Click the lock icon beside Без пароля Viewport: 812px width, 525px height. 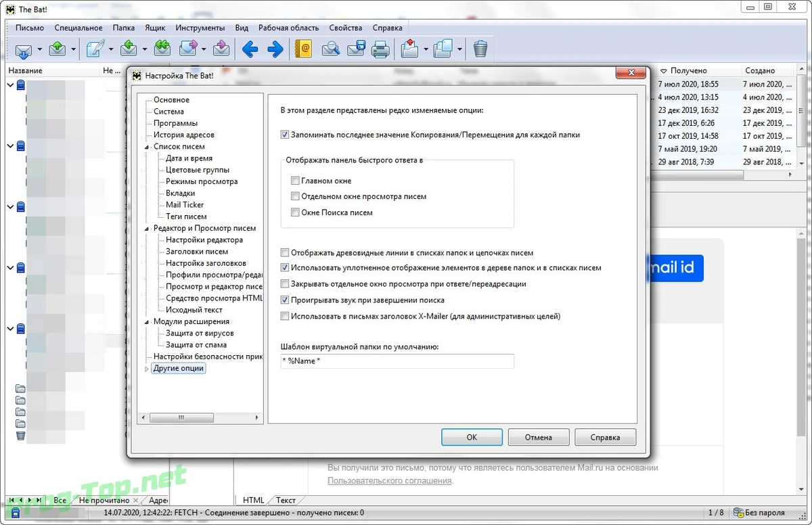pyautogui.click(x=738, y=513)
